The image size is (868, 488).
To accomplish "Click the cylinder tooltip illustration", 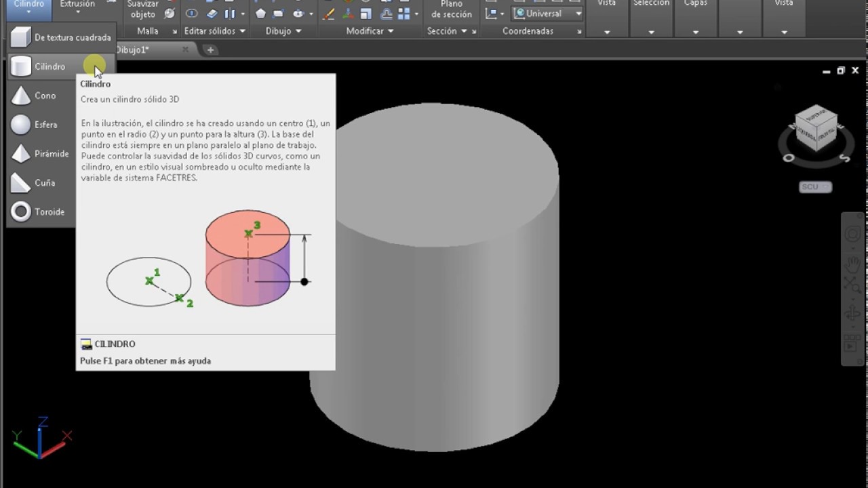I will (x=209, y=259).
